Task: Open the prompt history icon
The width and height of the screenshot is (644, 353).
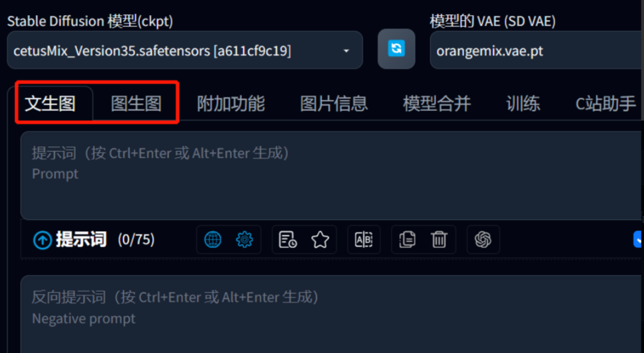Action: point(288,240)
